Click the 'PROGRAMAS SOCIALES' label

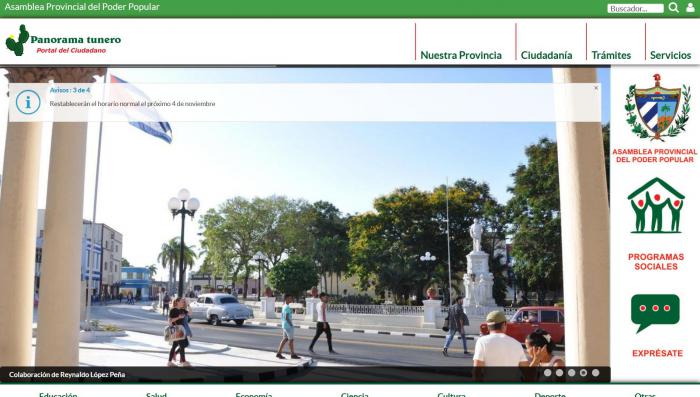pyautogui.click(x=656, y=262)
